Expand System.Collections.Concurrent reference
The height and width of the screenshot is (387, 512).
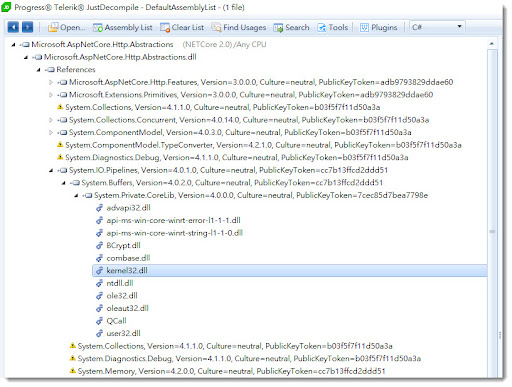pos(51,120)
